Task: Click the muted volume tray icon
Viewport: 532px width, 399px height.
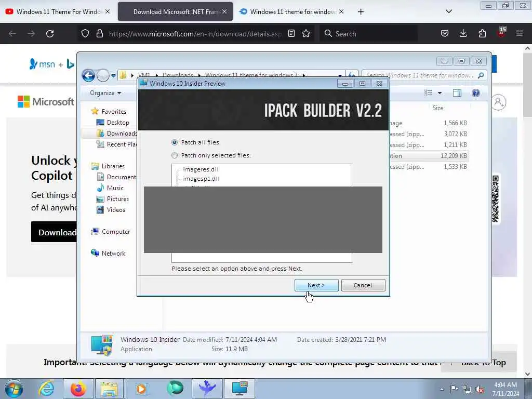Action: (480, 389)
